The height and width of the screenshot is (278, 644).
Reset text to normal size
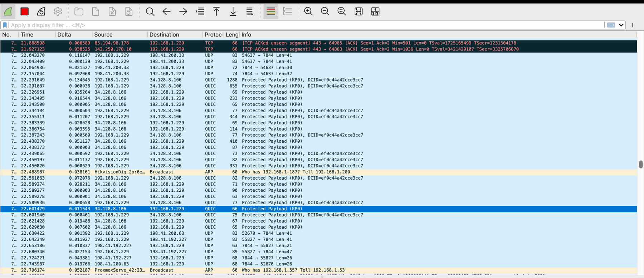[342, 11]
